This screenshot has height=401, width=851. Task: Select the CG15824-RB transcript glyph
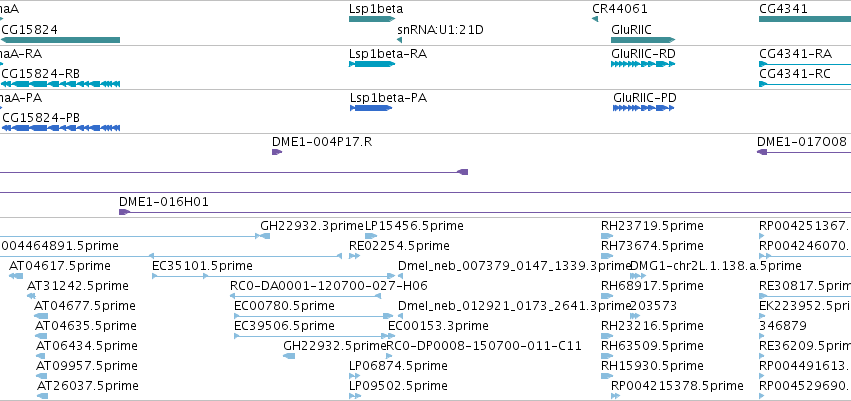click(60, 84)
